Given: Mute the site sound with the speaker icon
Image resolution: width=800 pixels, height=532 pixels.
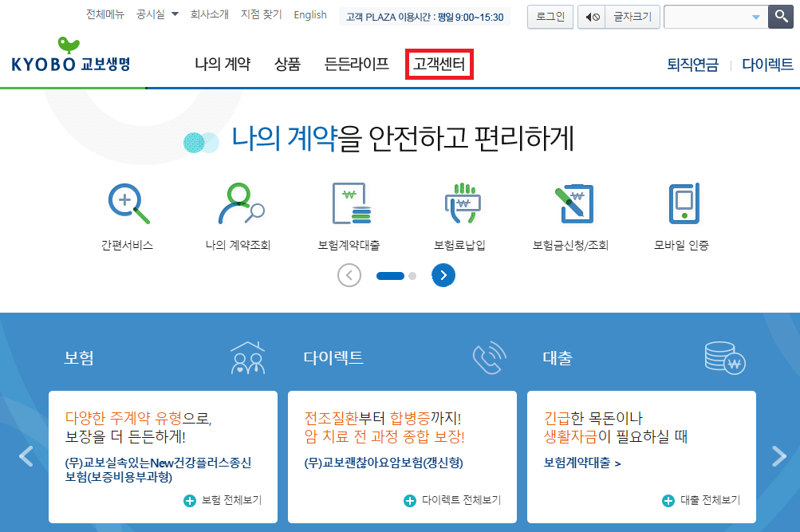Looking at the screenshot, I should click(592, 17).
